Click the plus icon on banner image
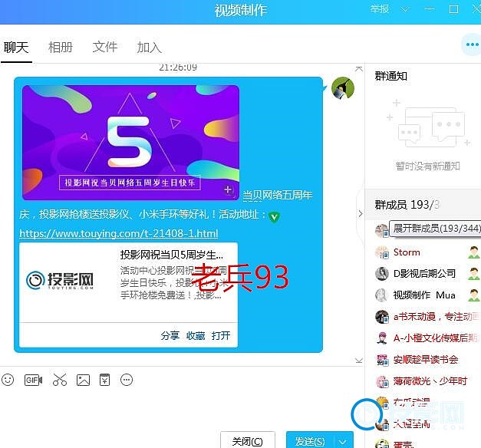 pyautogui.click(x=228, y=189)
